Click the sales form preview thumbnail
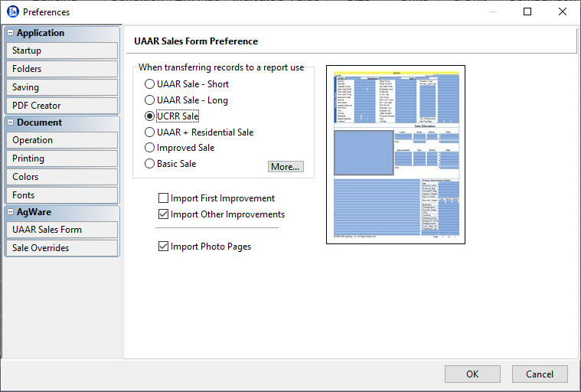This screenshot has height=392, width=581. [x=395, y=155]
